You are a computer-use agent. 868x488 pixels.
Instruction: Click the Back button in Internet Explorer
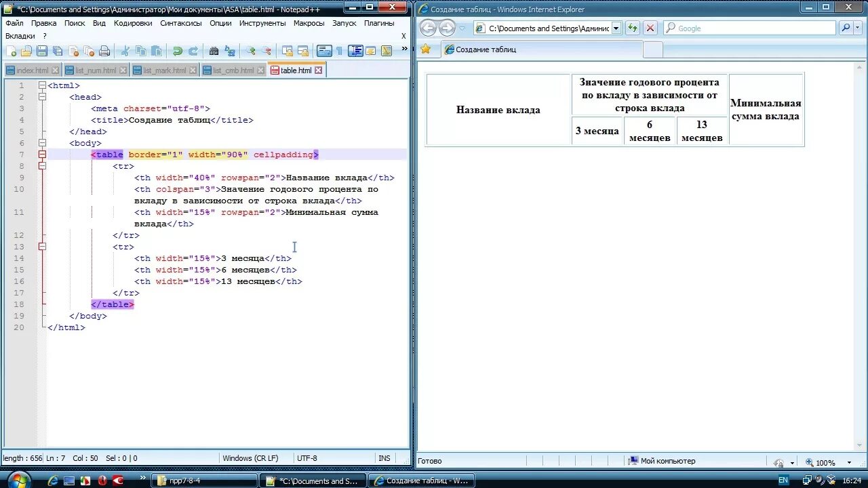(x=428, y=28)
